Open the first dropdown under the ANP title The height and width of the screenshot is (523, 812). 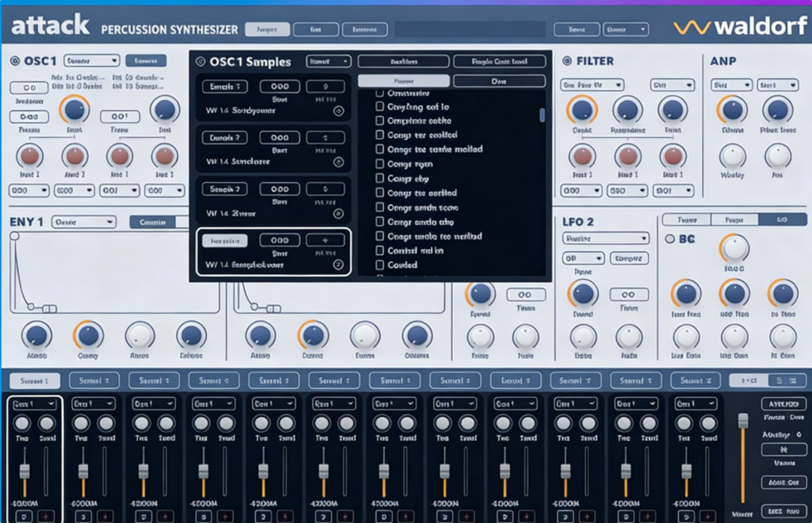click(731, 85)
